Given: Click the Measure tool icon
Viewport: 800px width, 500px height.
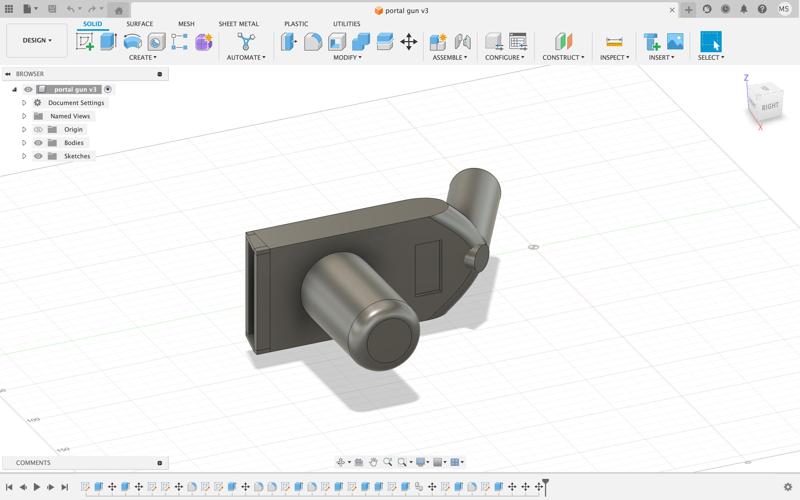Looking at the screenshot, I should [614, 42].
